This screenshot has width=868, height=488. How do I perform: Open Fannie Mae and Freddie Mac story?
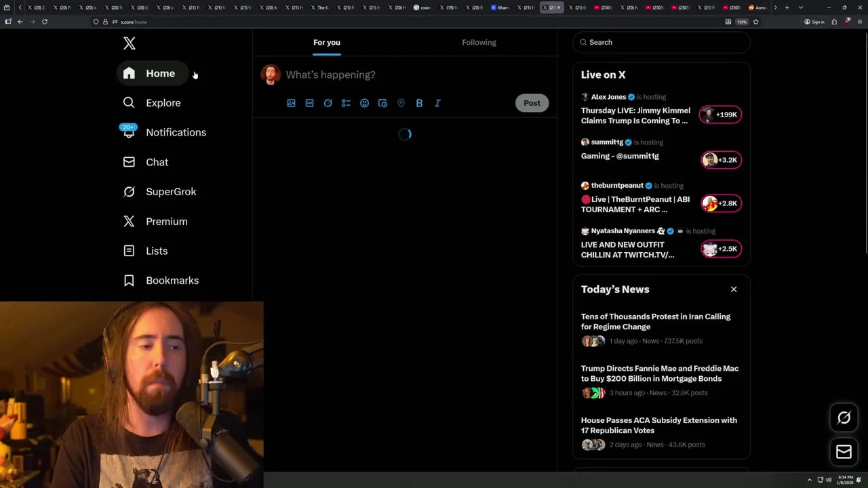660,373
